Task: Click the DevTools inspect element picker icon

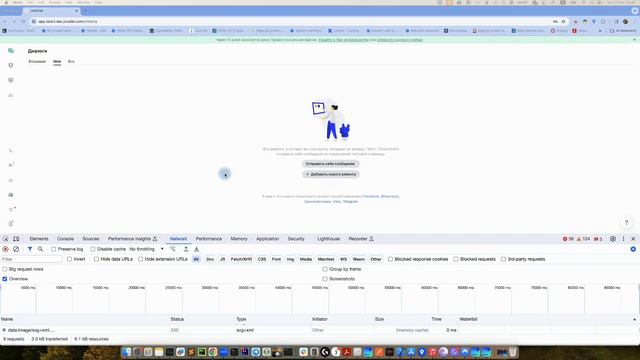Action: (6, 239)
